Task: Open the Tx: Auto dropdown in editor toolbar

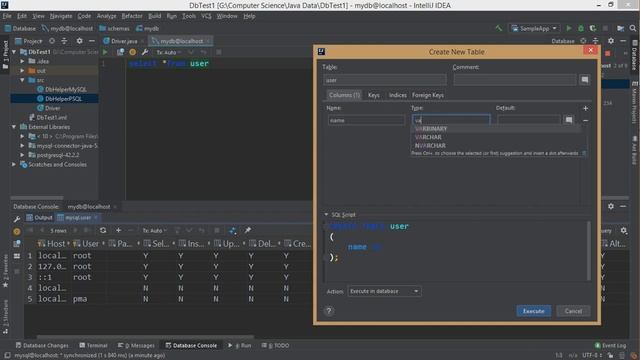Action: tap(169, 52)
